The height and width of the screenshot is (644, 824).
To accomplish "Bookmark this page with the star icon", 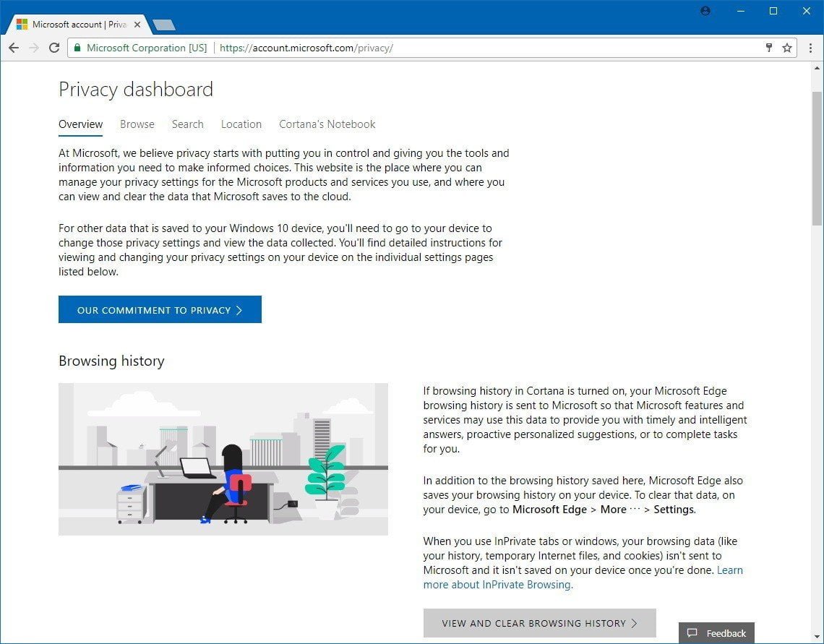I will pos(786,48).
